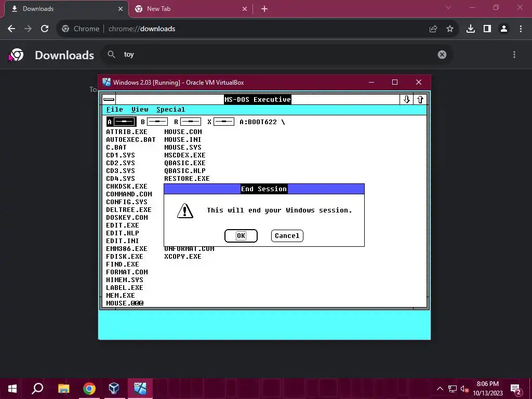
Task: Select COMMAND.COM file
Action: (129, 194)
